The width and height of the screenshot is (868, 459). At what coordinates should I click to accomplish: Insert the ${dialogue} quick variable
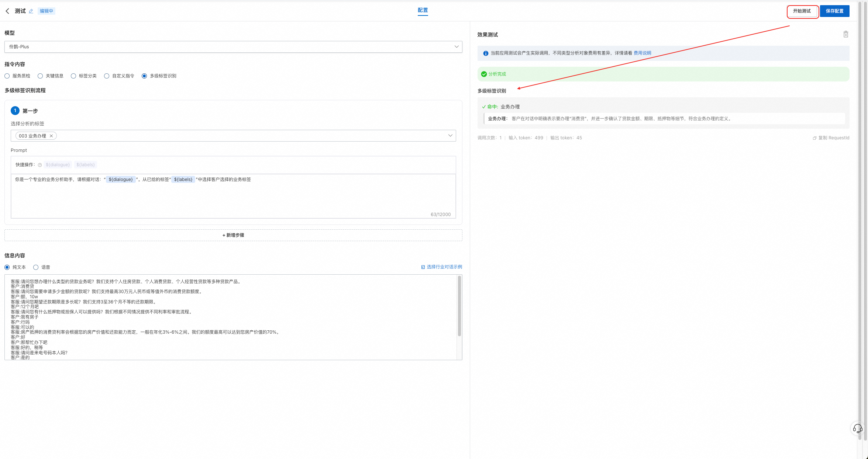click(58, 165)
